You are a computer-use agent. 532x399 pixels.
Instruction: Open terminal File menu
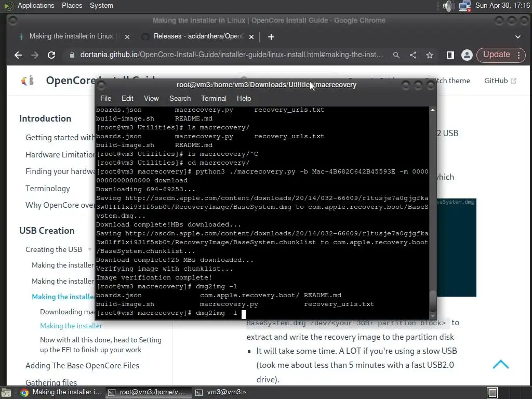tap(105, 98)
